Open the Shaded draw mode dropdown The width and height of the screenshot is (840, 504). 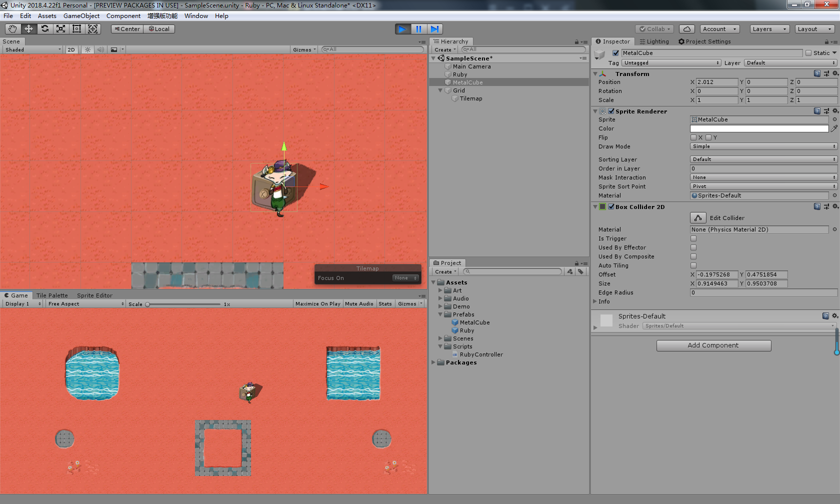(x=32, y=49)
